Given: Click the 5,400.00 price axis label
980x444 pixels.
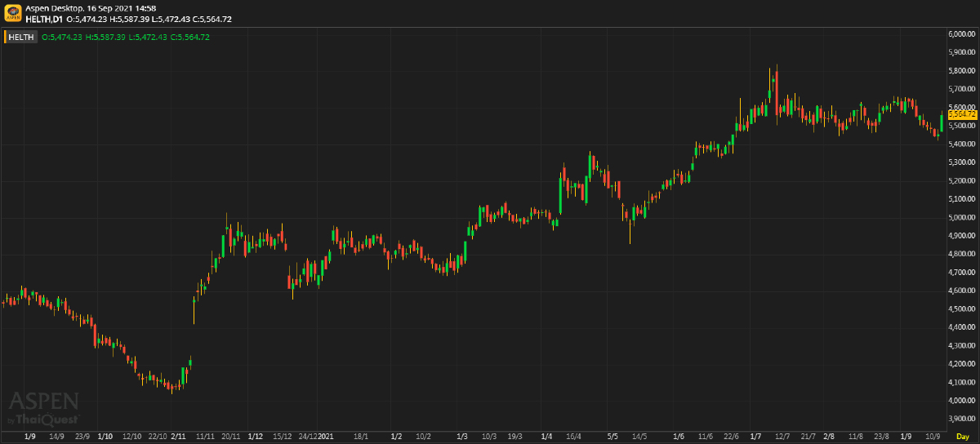Looking at the screenshot, I should pyautogui.click(x=963, y=144).
